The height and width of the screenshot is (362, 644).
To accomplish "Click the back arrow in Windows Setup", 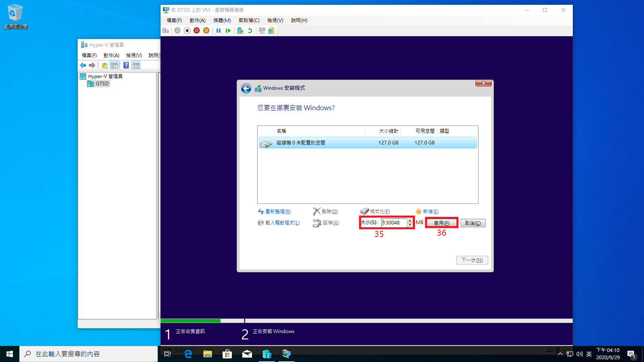I will pyautogui.click(x=246, y=88).
